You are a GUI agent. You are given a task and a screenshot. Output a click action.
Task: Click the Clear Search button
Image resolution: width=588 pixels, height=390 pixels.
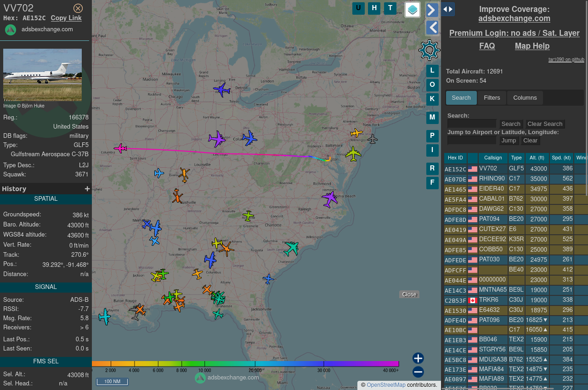[x=545, y=124]
